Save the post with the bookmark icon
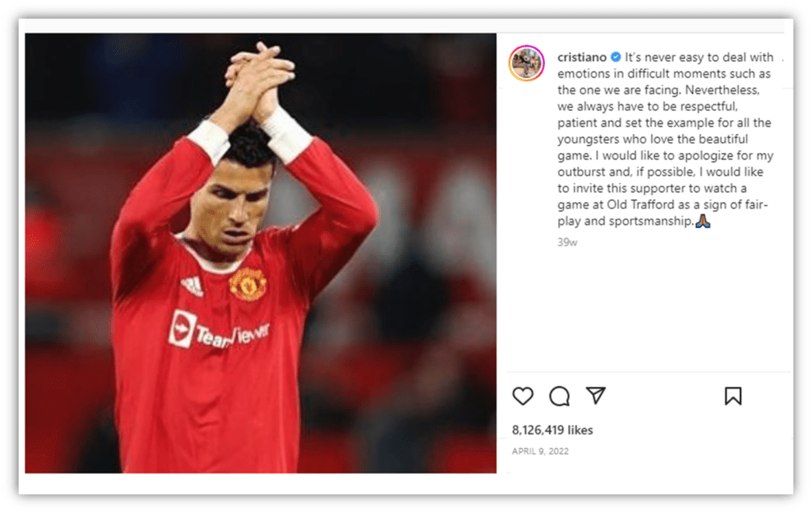Viewport: 812px width, 513px height. [733, 396]
